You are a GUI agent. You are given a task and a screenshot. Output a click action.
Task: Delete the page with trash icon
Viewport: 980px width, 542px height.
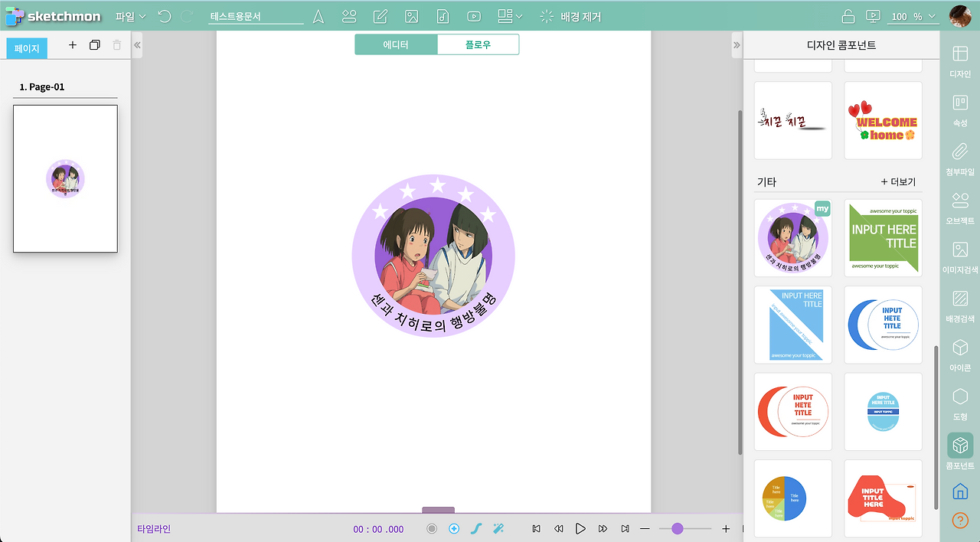[117, 45]
